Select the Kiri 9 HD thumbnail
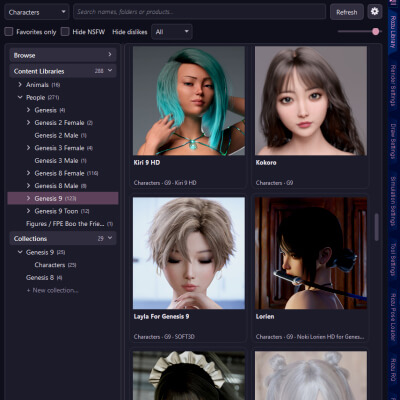The width and height of the screenshot is (400, 400). tap(189, 101)
